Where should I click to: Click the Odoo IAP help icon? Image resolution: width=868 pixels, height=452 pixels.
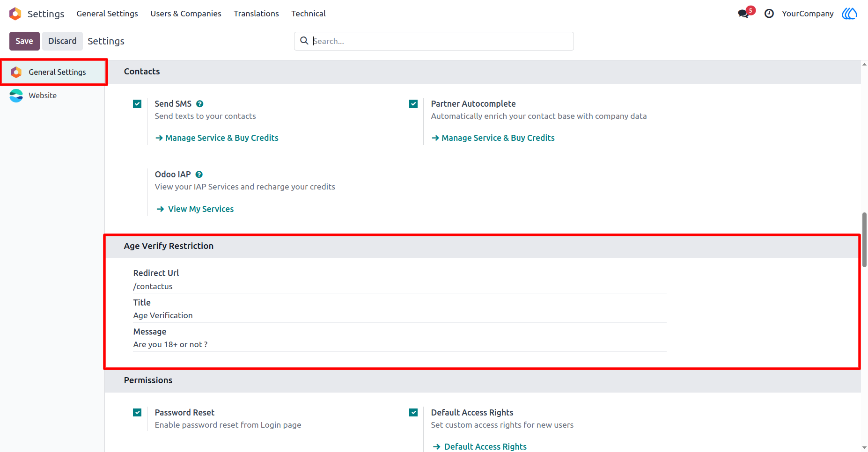tap(199, 175)
